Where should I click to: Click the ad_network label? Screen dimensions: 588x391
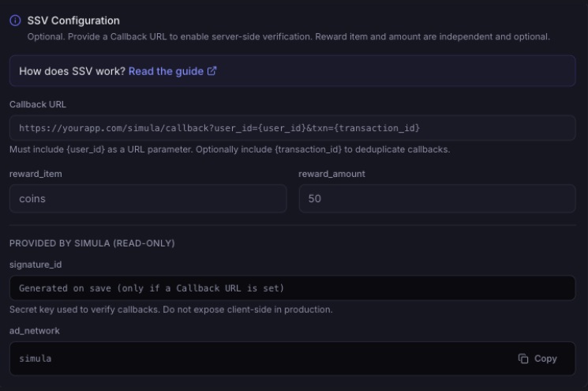coord(35,331)
